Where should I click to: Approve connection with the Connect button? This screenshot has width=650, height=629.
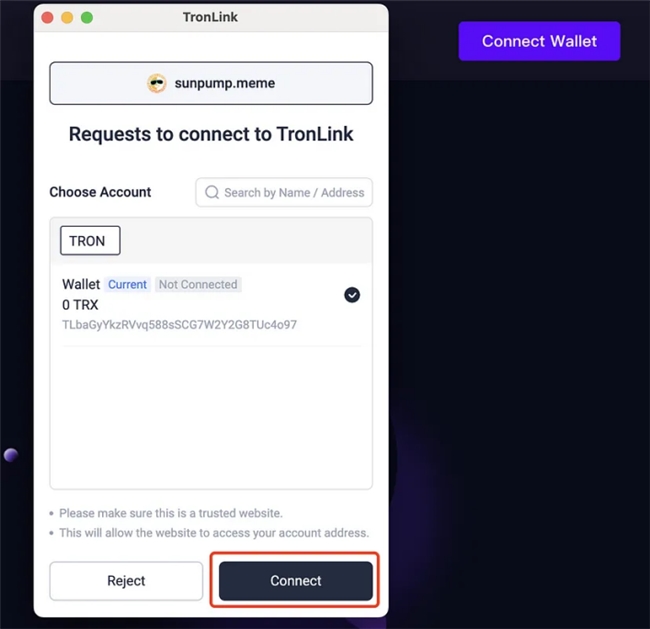tap(296, 580)
